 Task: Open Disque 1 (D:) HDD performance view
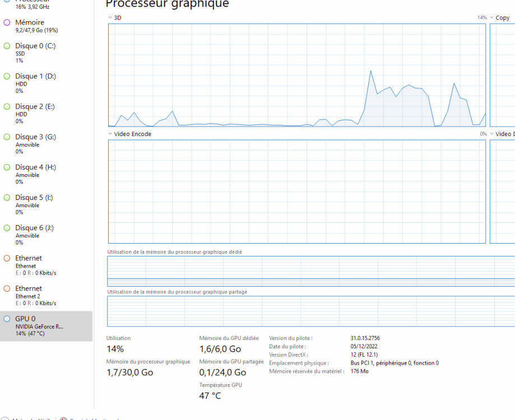pyautogui.click(x=46, y=83)
